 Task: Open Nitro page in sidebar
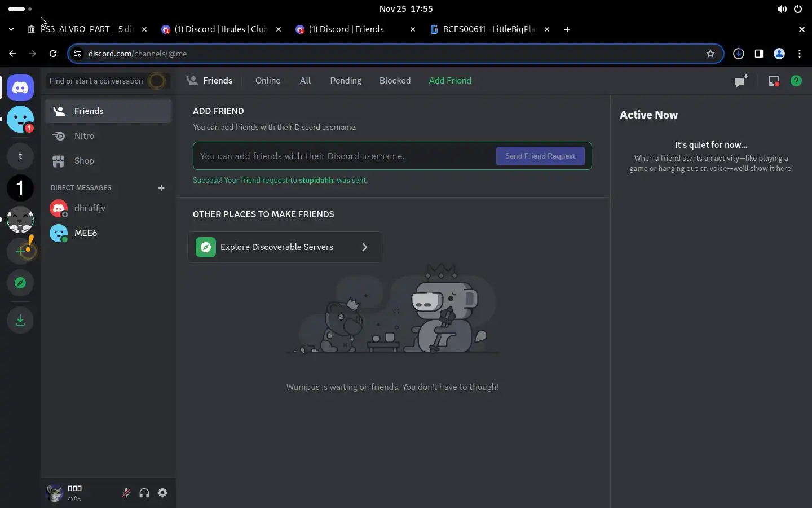(x=108, y=136)
